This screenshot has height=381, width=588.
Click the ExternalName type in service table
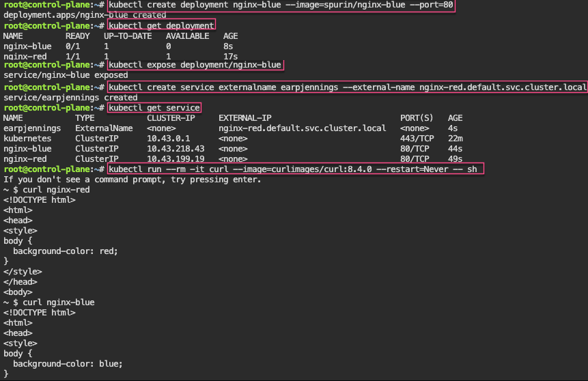tap(104, 128)
